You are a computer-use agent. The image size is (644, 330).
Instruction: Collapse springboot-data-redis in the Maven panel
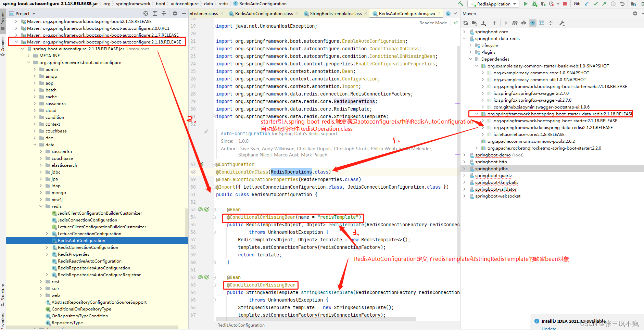[464, 38]
